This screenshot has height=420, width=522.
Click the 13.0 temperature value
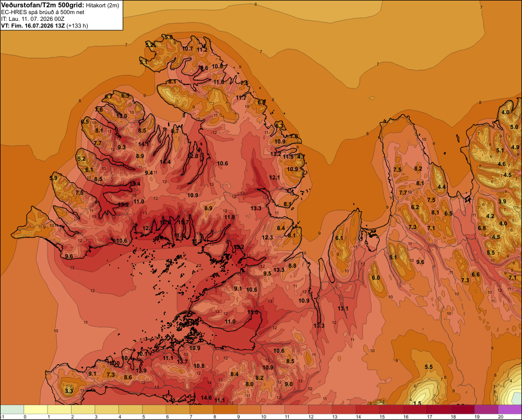point(122,116)
